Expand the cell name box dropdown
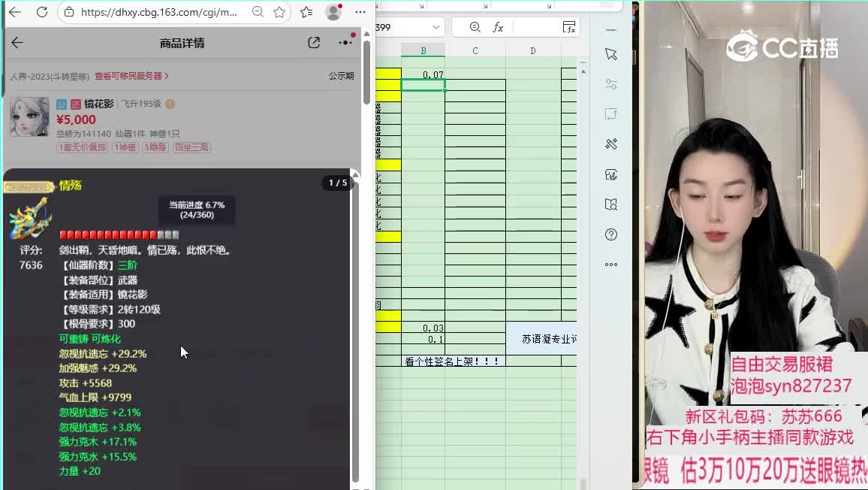This screenshot has height=490, width=868. (436, 27)
